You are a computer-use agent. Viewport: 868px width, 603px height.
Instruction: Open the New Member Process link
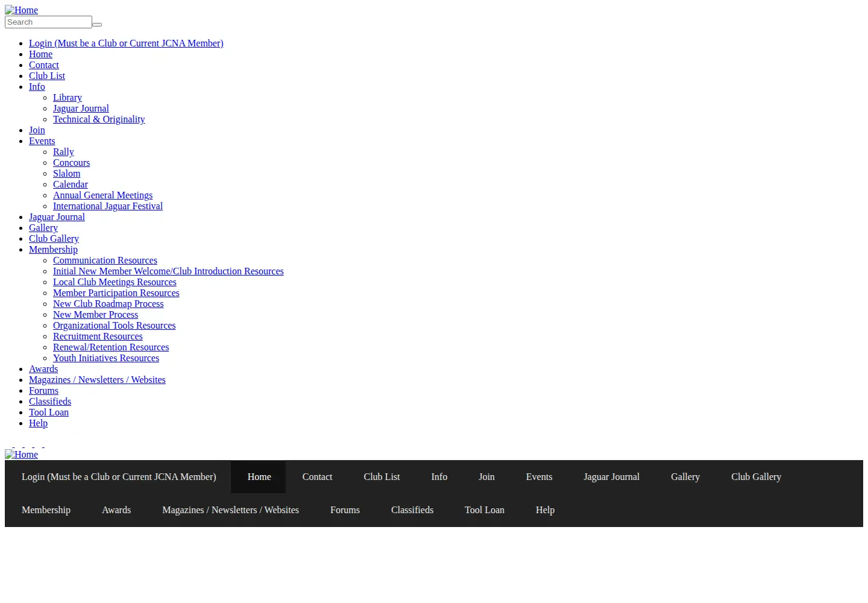95,315
